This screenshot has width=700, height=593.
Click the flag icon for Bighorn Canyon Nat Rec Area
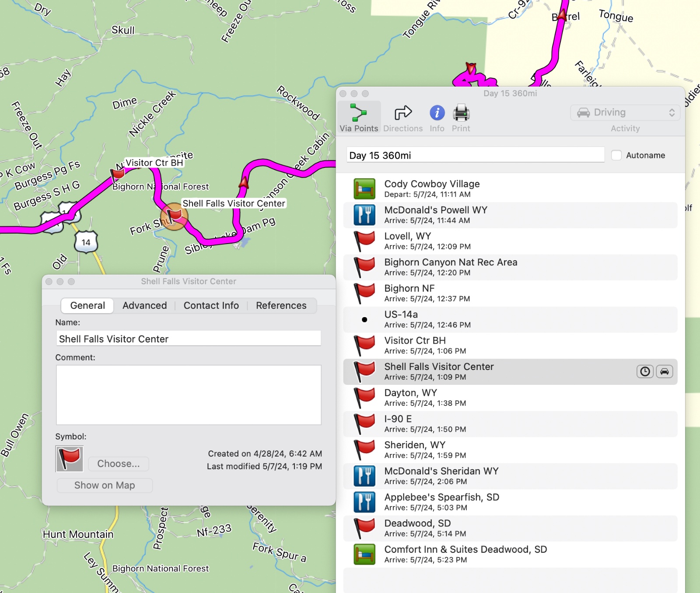(x=364, y=267)
